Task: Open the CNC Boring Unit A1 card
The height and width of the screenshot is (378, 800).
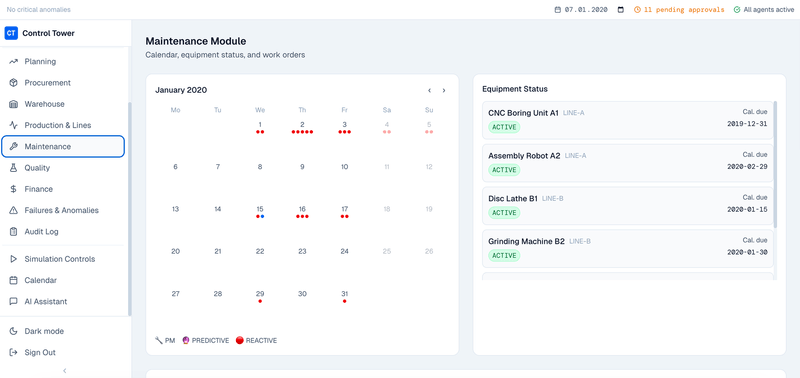Action: pos(628,120)
